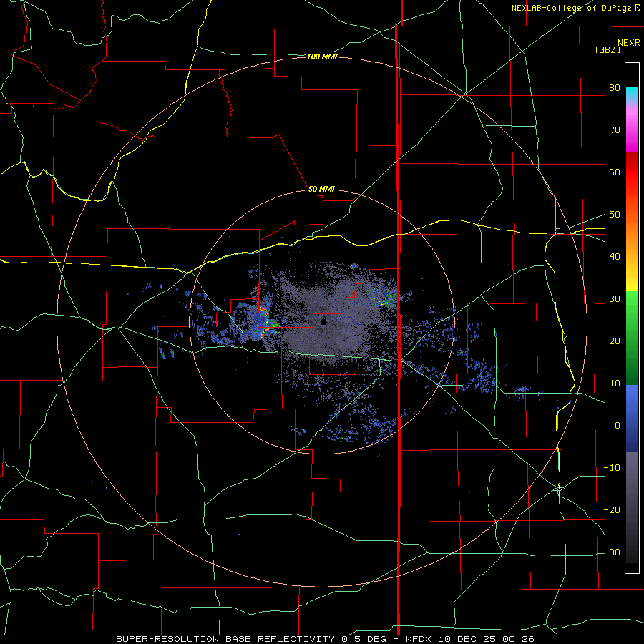
Task: Click the 50 dBZ scale value
Action: click(615, 215)
